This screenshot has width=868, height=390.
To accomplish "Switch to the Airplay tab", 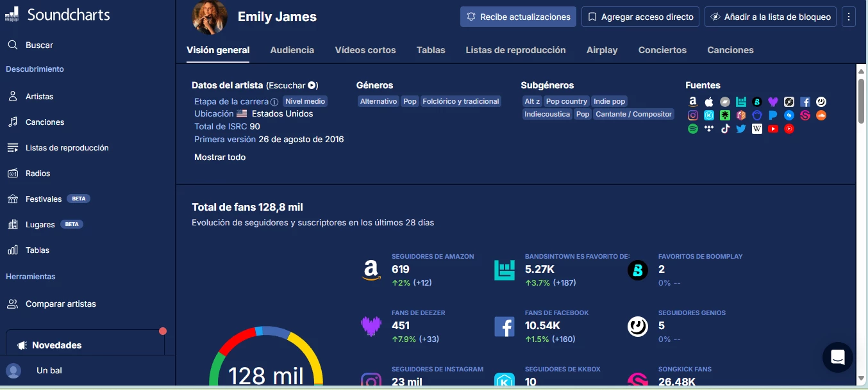I will tap(602, 50).
